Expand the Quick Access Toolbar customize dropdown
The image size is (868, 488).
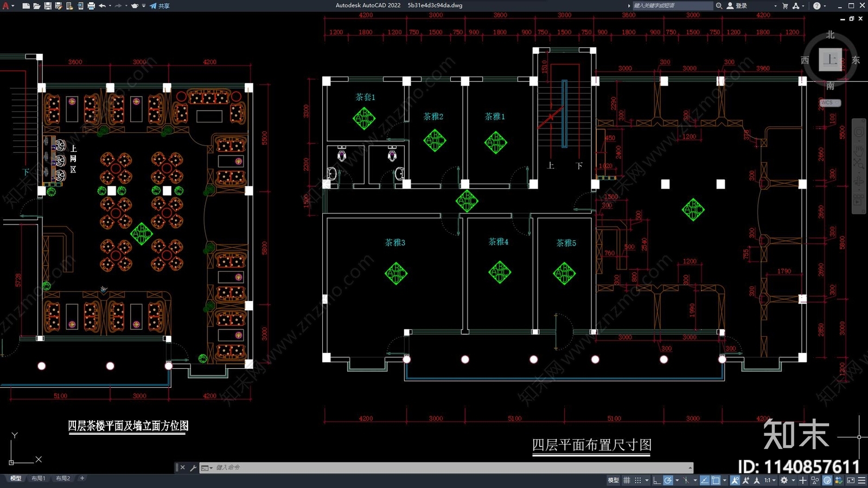coord(144,6)
